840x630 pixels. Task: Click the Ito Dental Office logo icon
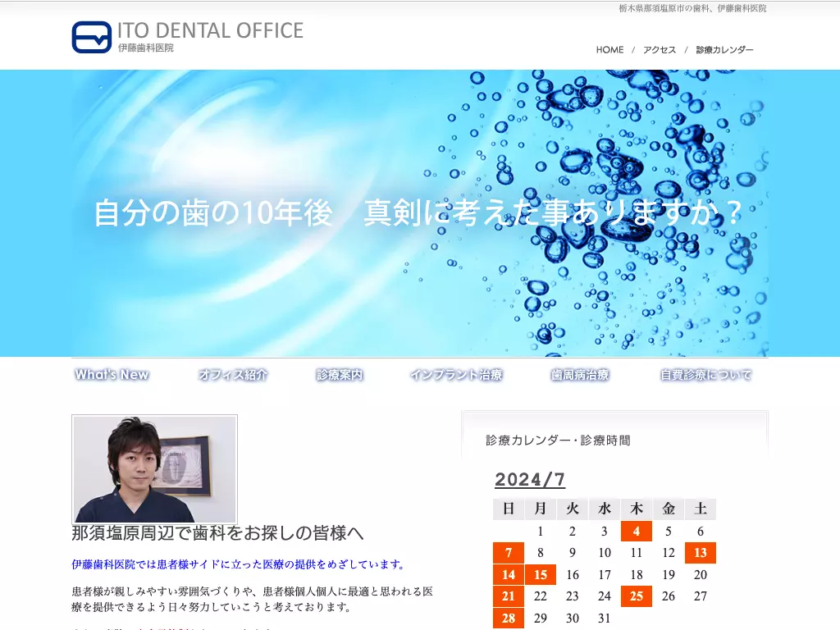pos(92,37)
